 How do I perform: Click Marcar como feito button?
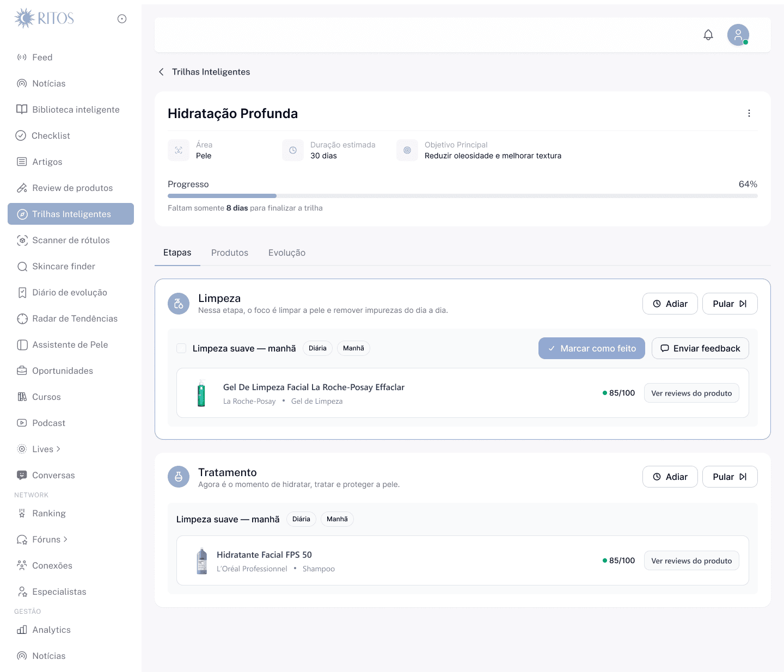pyautogui.click(x=592, y=348)
